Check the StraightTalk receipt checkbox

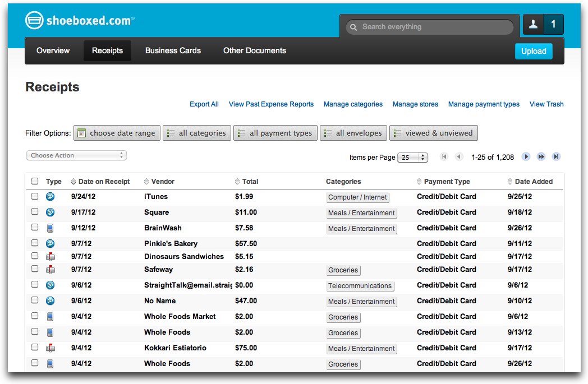click(35, 284)
